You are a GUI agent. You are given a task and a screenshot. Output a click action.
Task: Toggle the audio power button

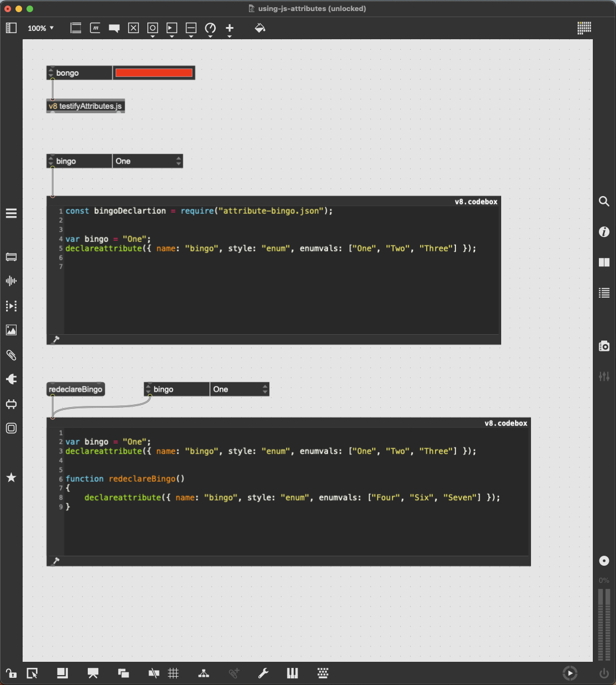coord(604,673)
